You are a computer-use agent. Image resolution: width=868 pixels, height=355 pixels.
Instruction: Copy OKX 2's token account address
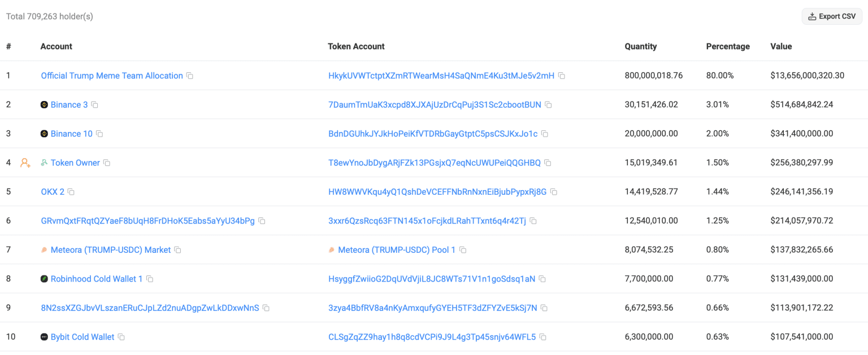tap(553, 191)
